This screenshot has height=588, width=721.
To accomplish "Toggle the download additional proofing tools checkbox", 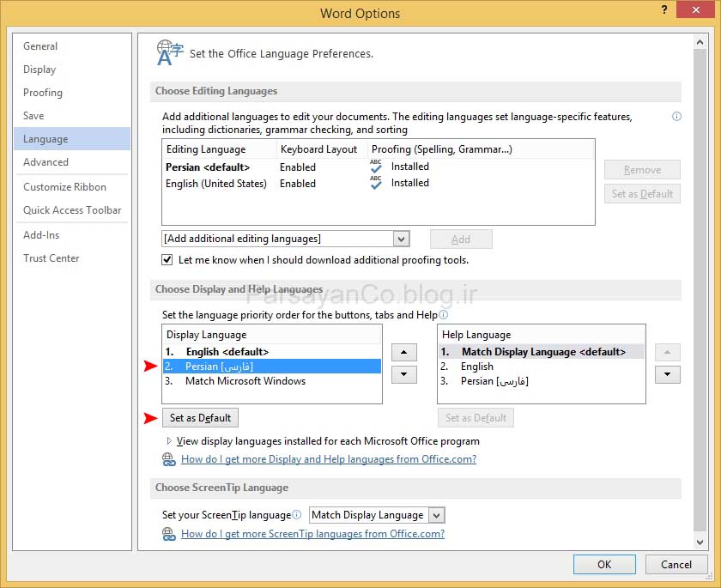I will click(x=167, y=259).
